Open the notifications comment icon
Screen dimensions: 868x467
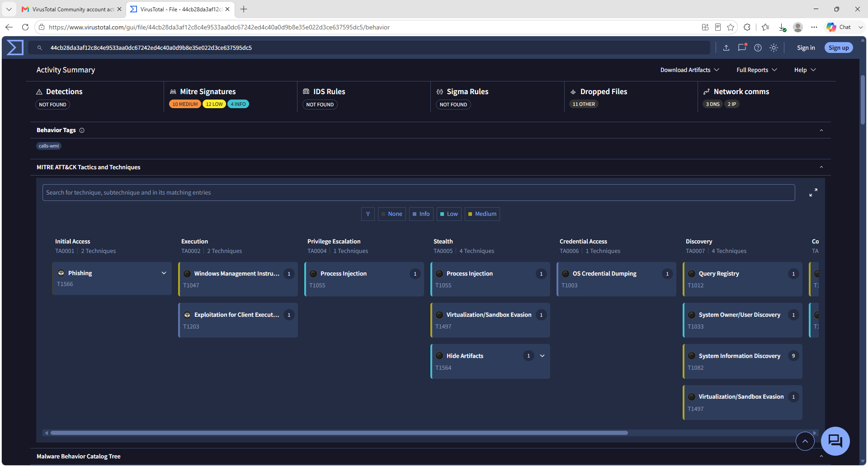pos(742,48)
